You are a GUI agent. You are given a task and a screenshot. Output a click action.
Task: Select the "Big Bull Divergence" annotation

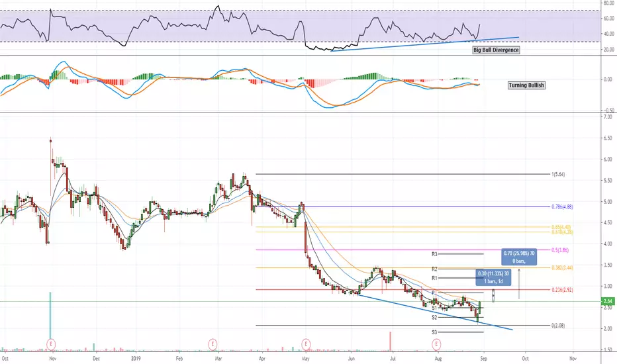496,50
